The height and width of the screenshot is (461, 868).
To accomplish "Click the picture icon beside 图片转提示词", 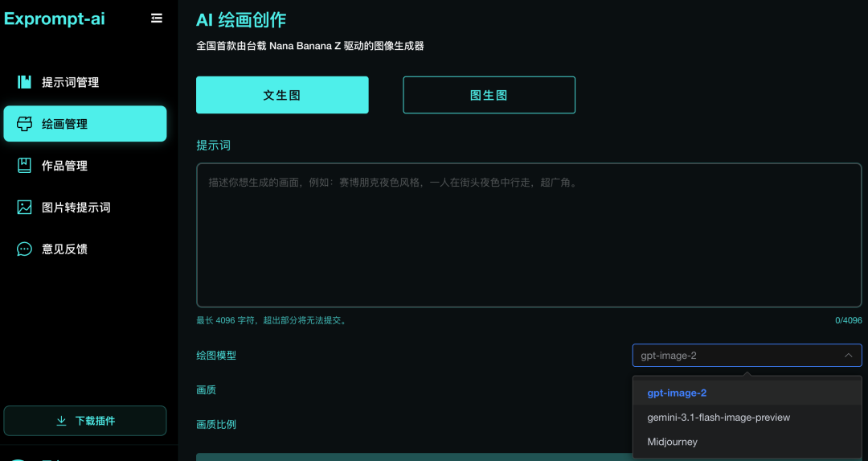I will click(x=25, y=208).
